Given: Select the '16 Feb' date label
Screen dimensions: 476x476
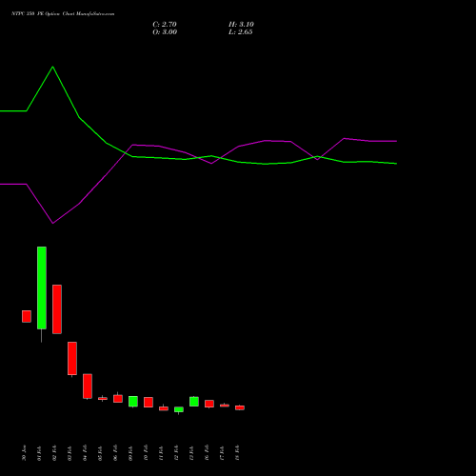Looking at the screenshot, I should [207, 452].
